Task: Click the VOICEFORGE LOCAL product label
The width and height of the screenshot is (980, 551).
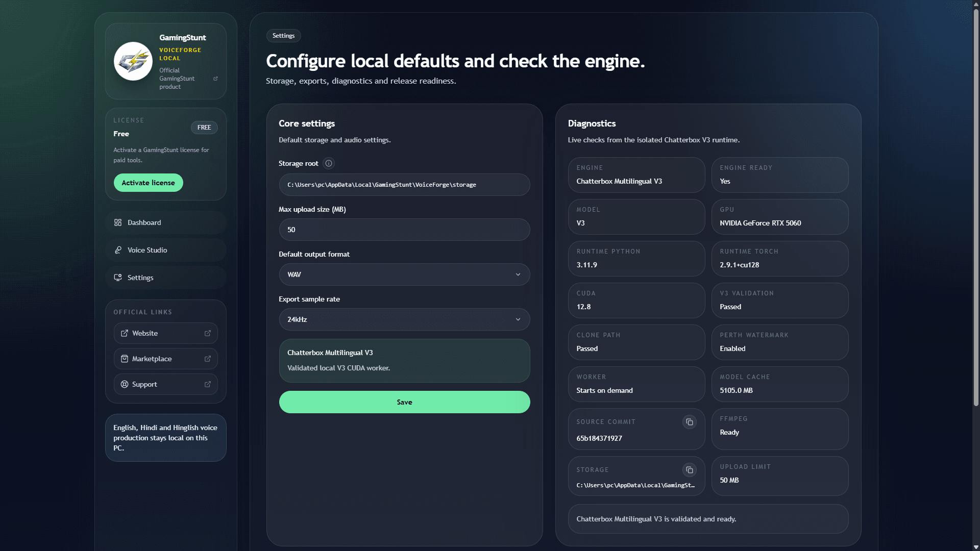Action: point(180,54)
